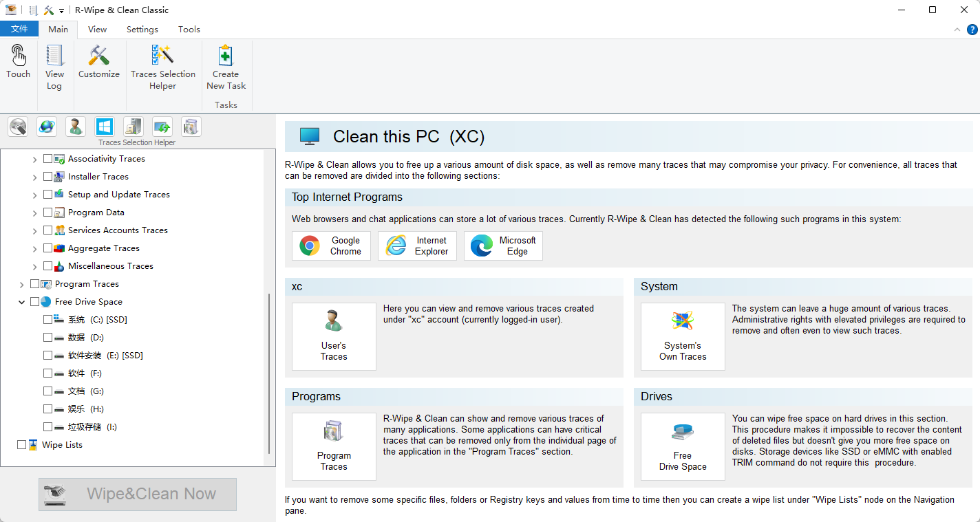This screenshot has width=980, height=522.
Task: Click the Touch ribbon button
Action: coord(19,62)
